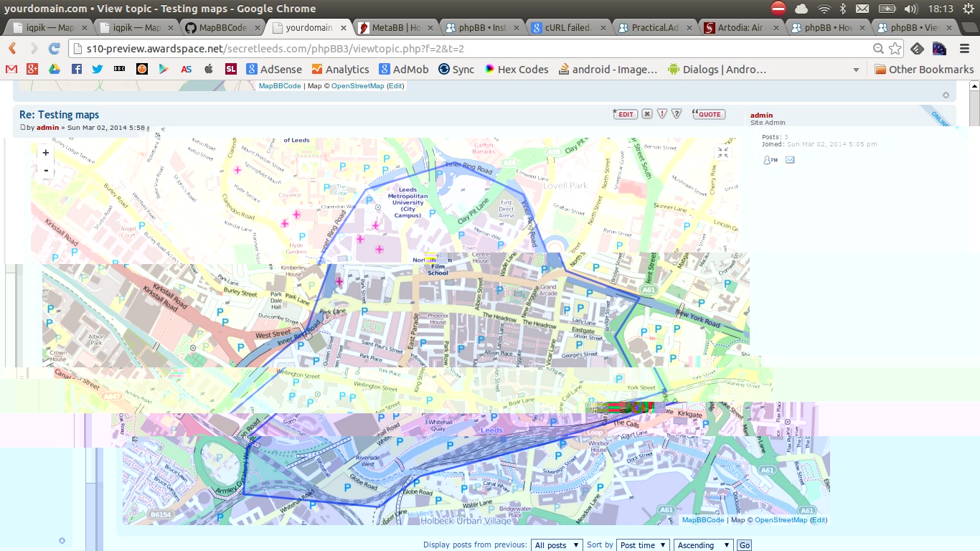980x551 pixels.
Task: Close the yourdomain tab
Action: pyautogui.click(x=343, y=28)
